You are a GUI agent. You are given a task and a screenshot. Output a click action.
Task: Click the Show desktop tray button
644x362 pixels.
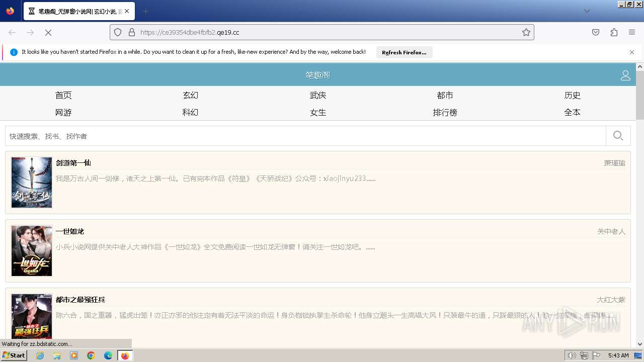(638, 355)
